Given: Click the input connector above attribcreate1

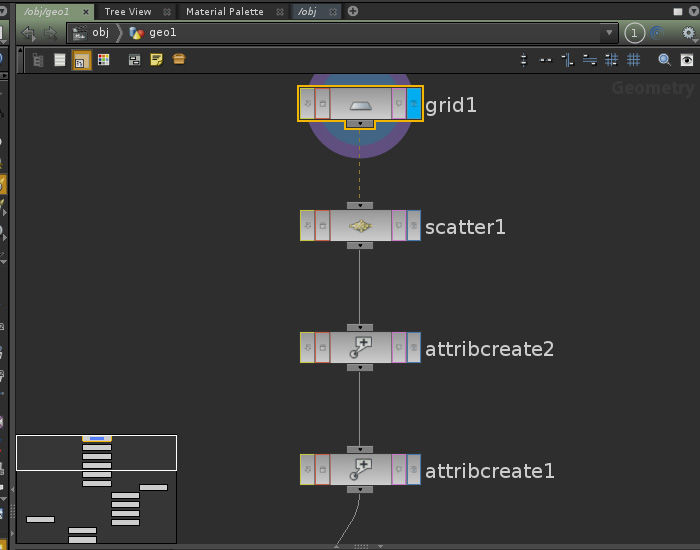Looking at the screenshot, I should [x=360, y=450].
